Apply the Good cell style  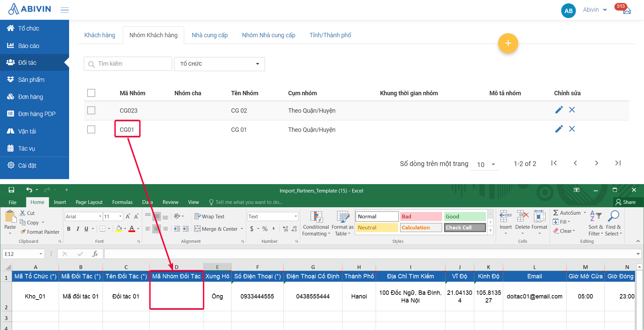pyautogui.click(x=465, y=216)
